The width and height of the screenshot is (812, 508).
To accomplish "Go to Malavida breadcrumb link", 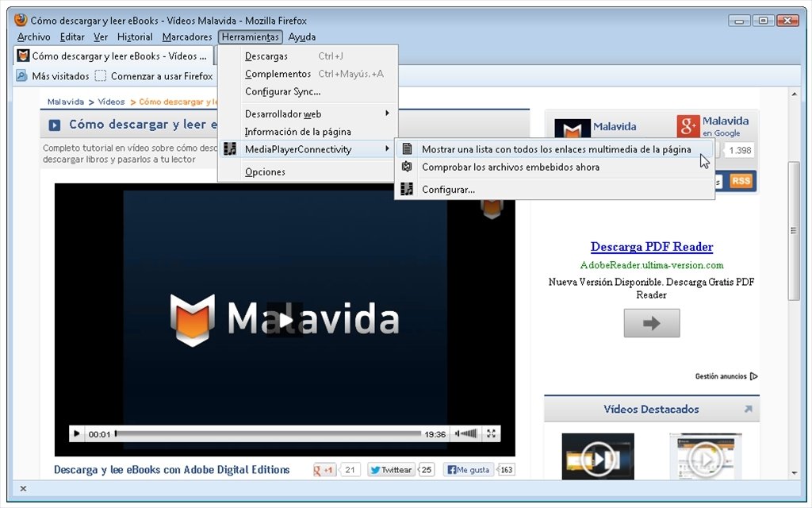I will (x=65, y=102).
